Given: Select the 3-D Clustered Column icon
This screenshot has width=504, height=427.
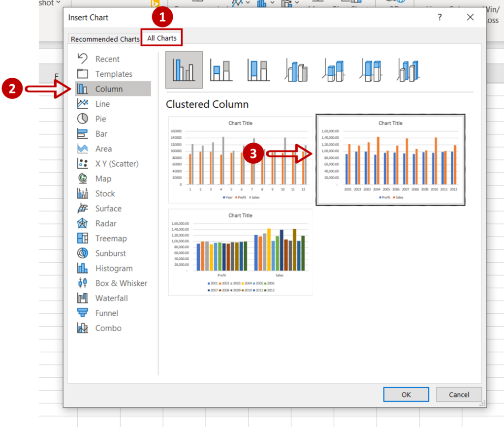Looking at the screenshot, I should (296, 70).
